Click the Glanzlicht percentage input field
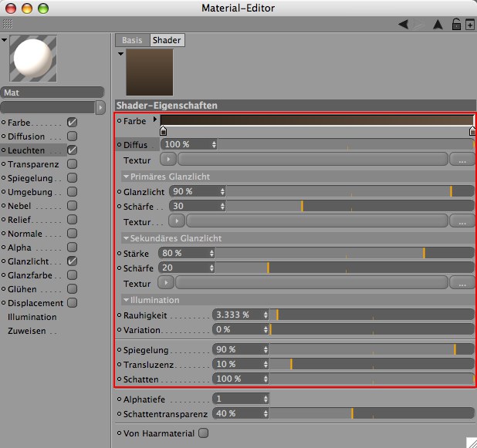 (195, 191)
